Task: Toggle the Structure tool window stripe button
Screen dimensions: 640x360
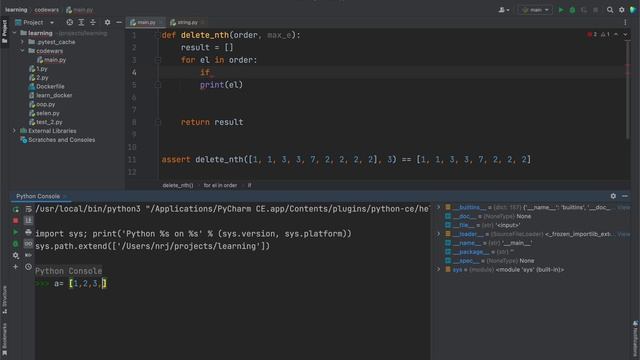Action: [x=4, y=300]
